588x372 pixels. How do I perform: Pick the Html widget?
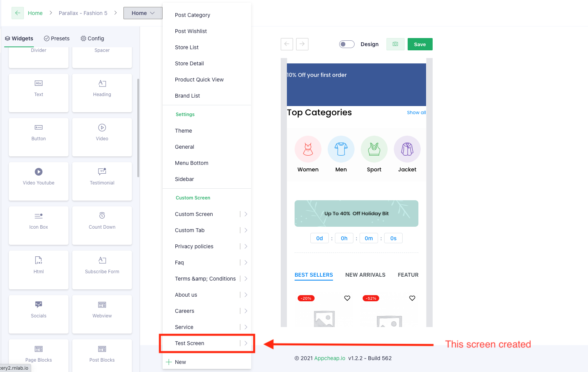(38, 270)
